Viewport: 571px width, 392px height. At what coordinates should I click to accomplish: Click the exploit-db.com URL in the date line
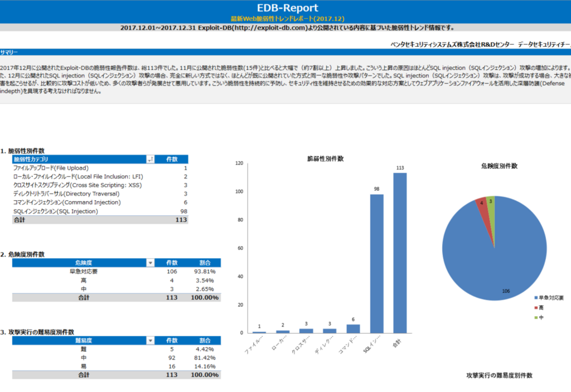(x=270, y=28)
